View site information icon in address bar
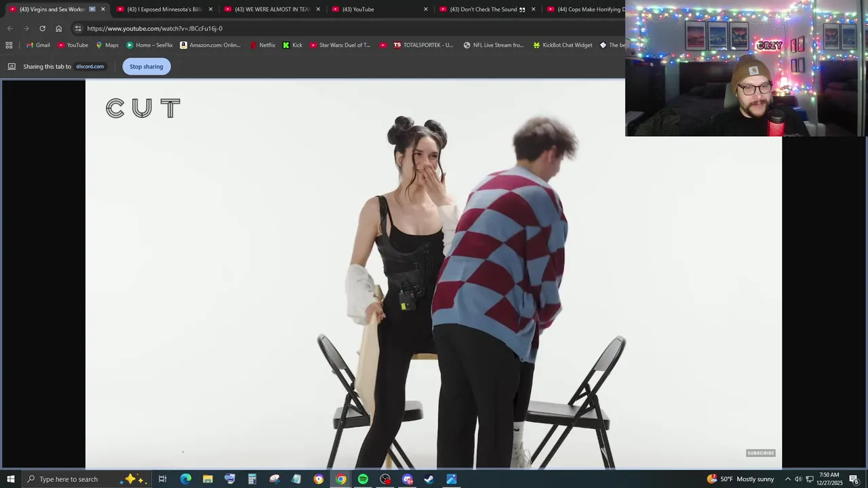 click(x=78, y=28)
